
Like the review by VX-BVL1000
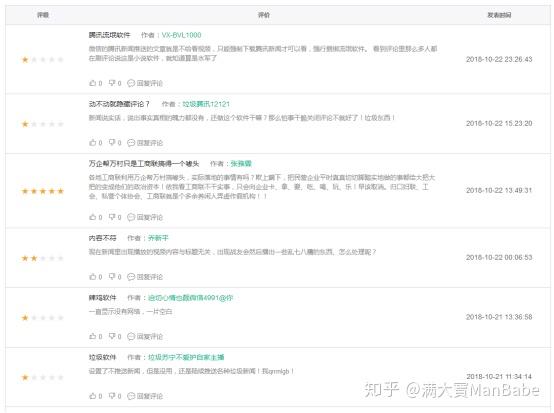(x=96, y=83)
